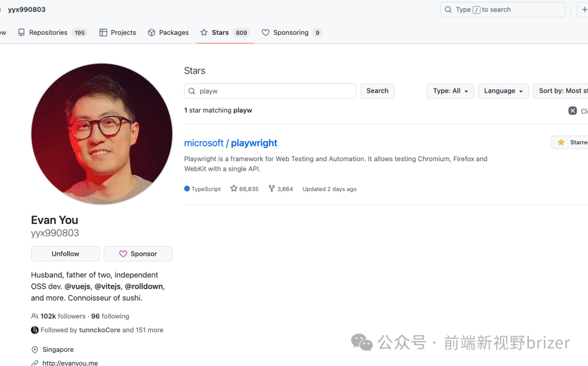This screenshot has width=588, height=366.
Task: Click the star icon beside 66,835
Action: (234, 188)
